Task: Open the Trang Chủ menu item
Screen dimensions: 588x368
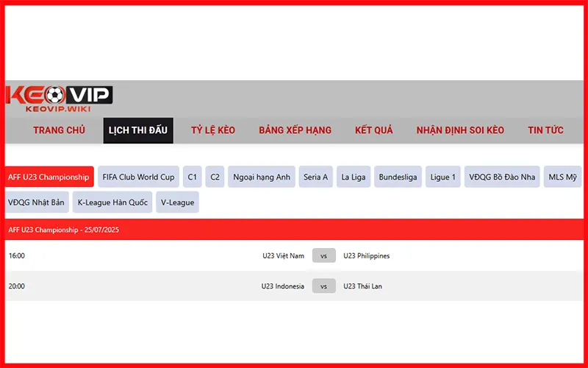Action: click(59, 130)
